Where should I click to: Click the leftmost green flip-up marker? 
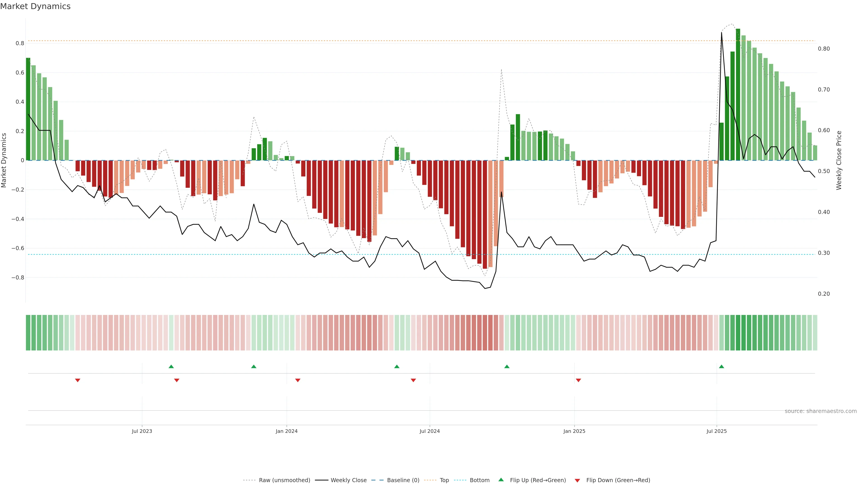pos(171,366)
